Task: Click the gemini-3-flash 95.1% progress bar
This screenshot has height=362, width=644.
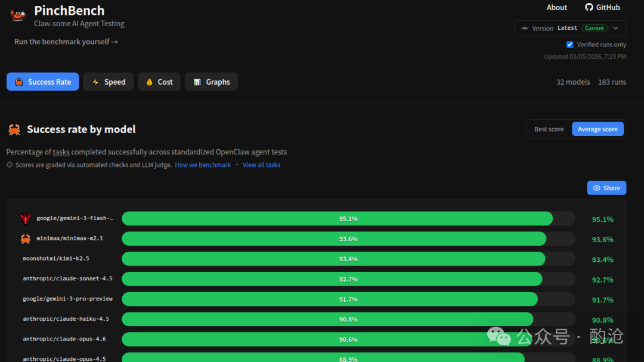Action: point(348,219)
